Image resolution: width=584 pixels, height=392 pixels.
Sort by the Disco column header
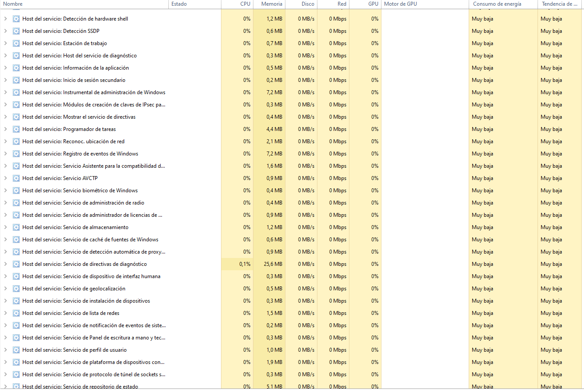pyautogui.click(x=301, y=4)
